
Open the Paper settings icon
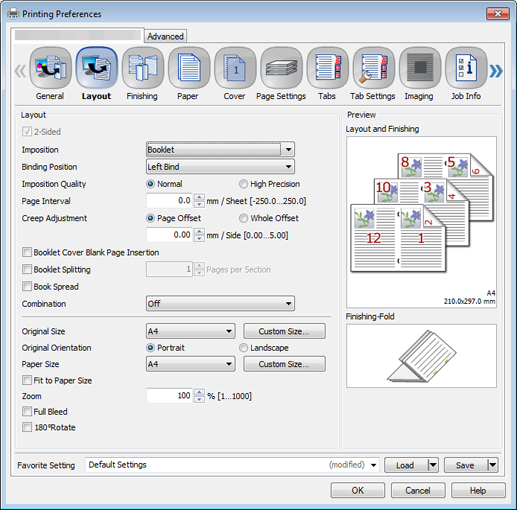pos(189,68)
